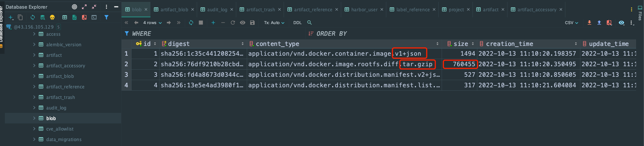
Task: Click the table editor icon in Explorer toolbar
Action: pos(65,17)
